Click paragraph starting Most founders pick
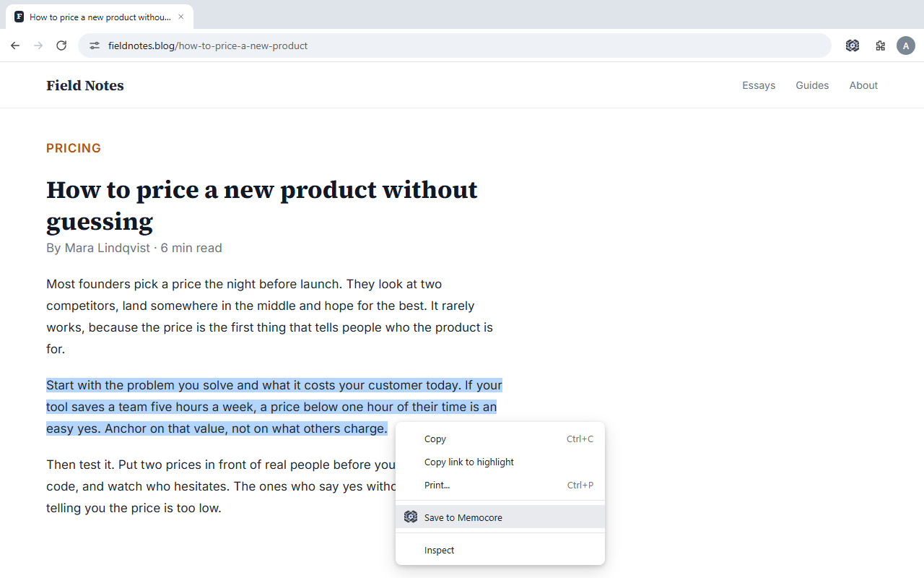Image resolution: width=924 pixels, height=578 pixels. (270, 316)
